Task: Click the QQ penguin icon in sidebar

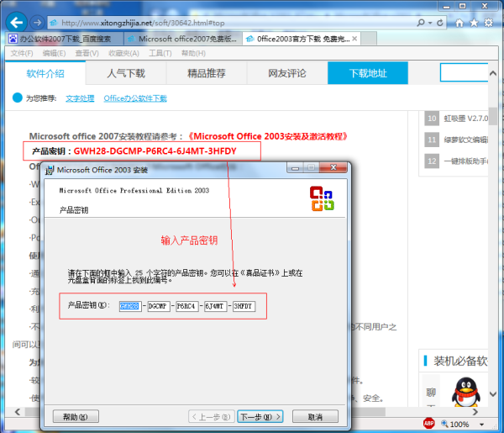Action: click(x=465, y=392)
